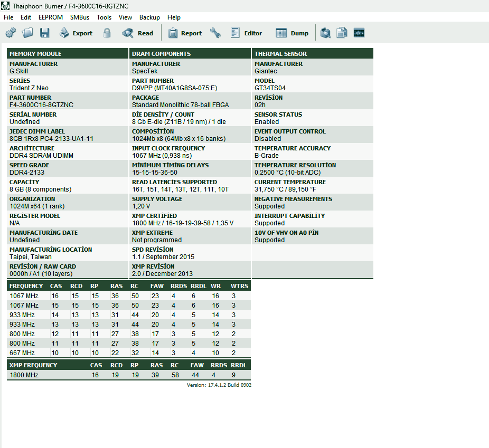Click the Report toolbar button
Screen dimensions: 489x448
coord(185,33)
